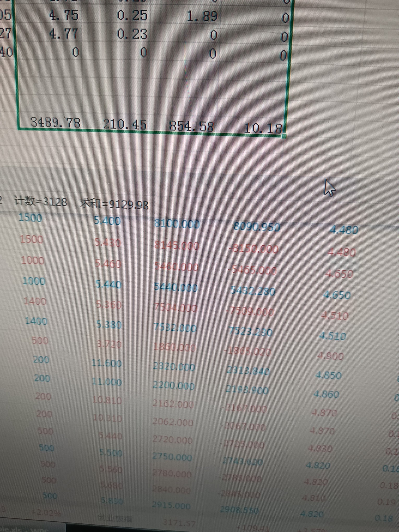
Task: Click the 创业板指 index label
Action: [x=115, y=518]
